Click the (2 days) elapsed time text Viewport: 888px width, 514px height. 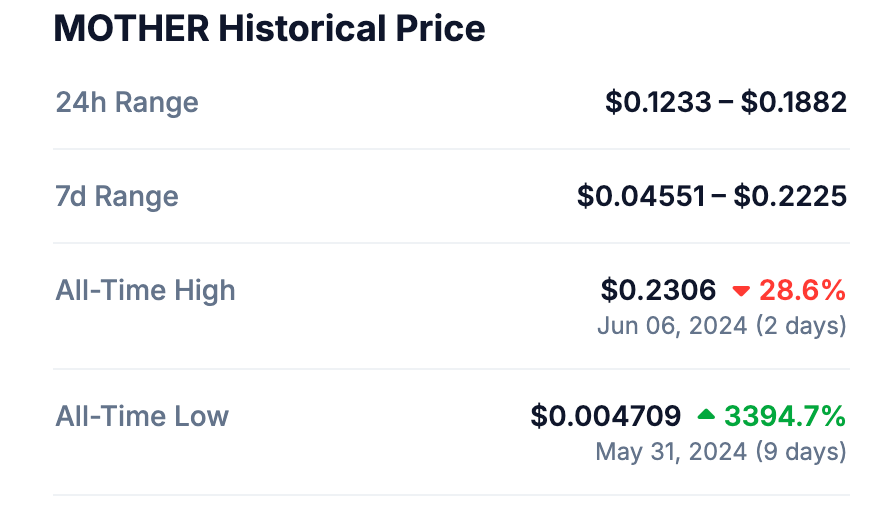[801, 325]
